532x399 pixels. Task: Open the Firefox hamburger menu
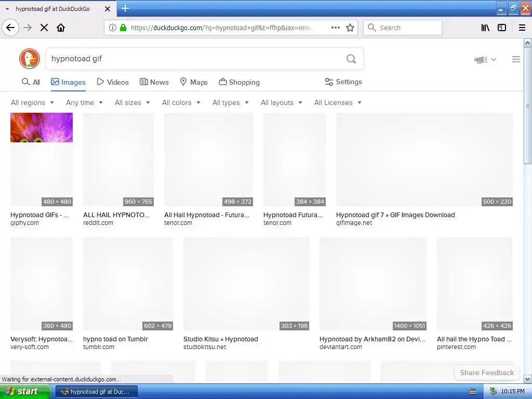(x=522, y=28)
